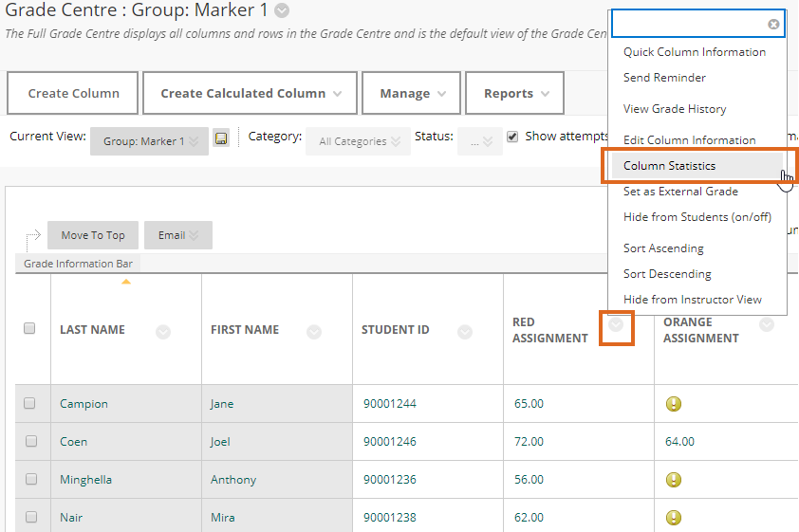The width and height of the screenshot is (799, 532).
Task: Expand the Status dropdown
Action: [480, 141]
